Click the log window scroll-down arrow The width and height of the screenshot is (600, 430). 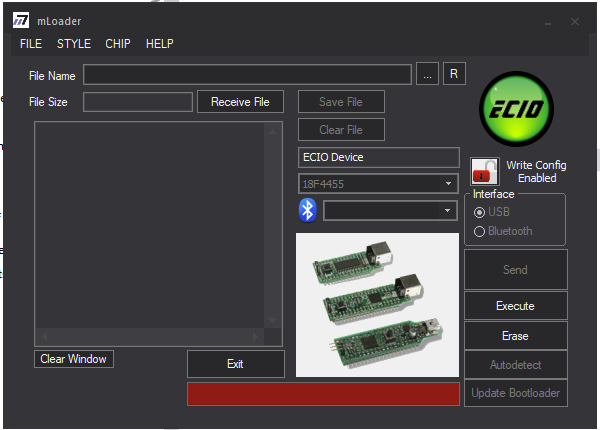click(x=273, y=319)
